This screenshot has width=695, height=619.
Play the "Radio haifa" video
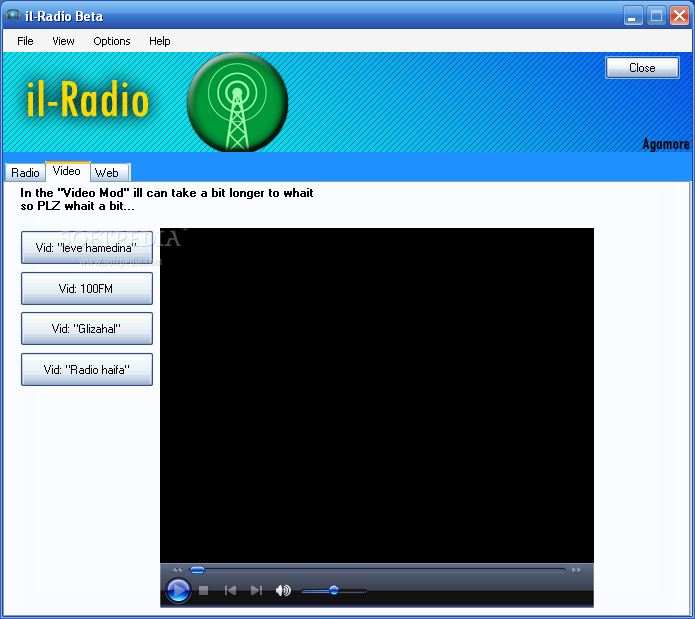click(87, 370)
